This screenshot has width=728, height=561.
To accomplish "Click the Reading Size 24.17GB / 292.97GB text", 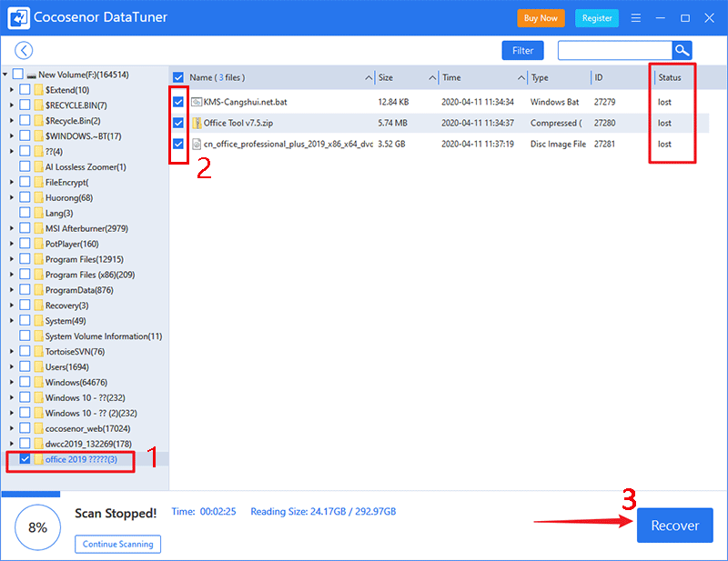I will (x=323, y=511).
